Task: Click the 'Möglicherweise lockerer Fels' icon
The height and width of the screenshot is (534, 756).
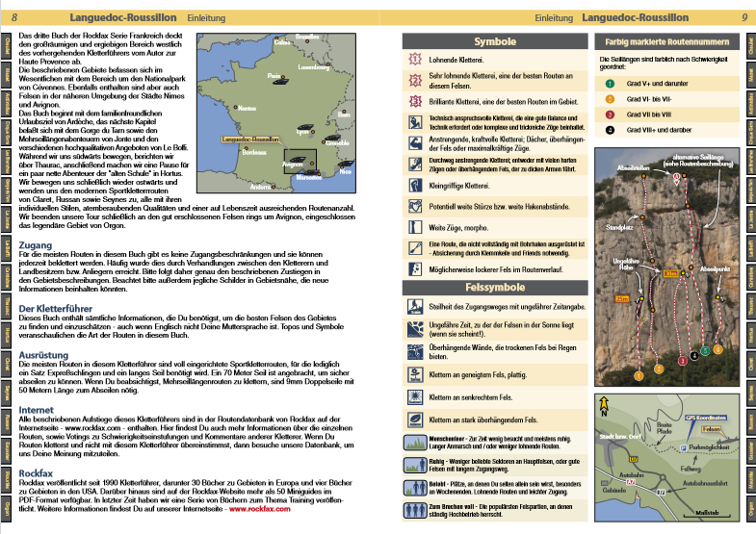Action: click(415, 268)
